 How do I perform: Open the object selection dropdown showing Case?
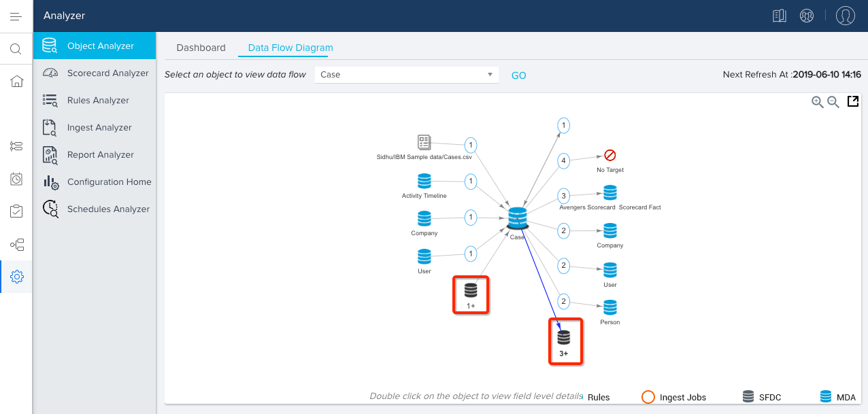pyautogui.click(x=406, y=75)
